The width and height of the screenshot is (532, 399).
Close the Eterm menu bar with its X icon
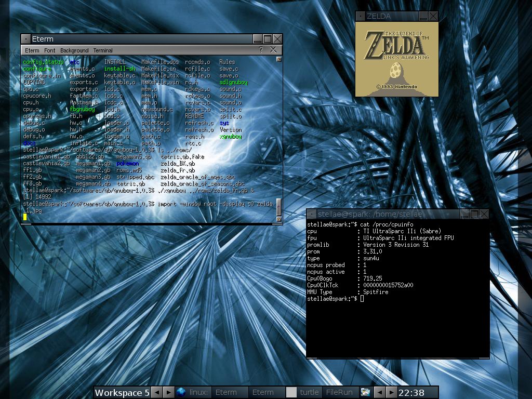[x=273, y=50]
